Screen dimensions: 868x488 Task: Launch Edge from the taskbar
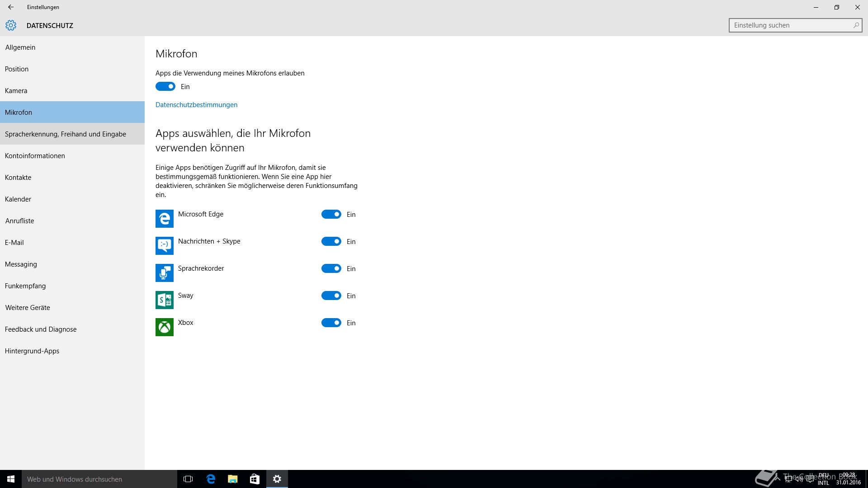click(x=211, y=479)
